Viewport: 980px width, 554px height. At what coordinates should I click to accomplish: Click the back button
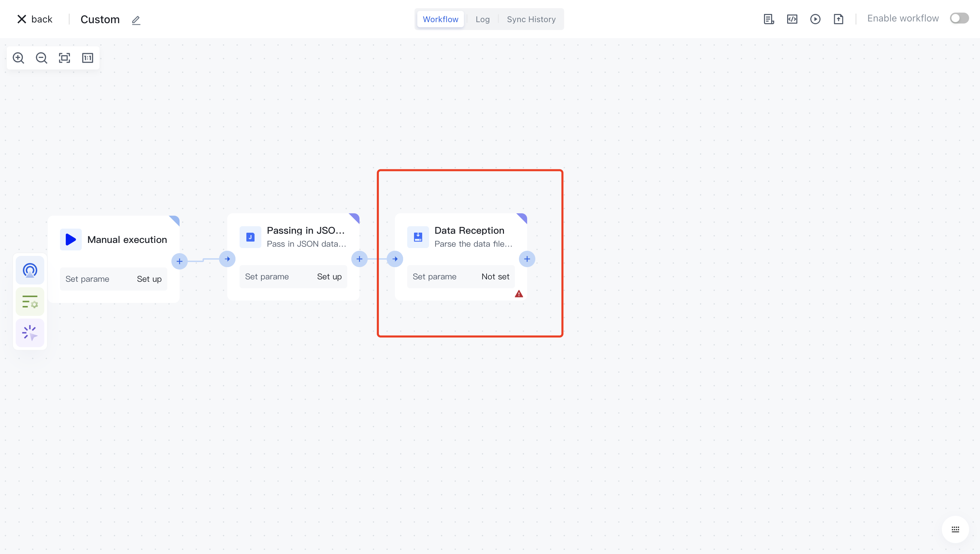coord(35,19)
